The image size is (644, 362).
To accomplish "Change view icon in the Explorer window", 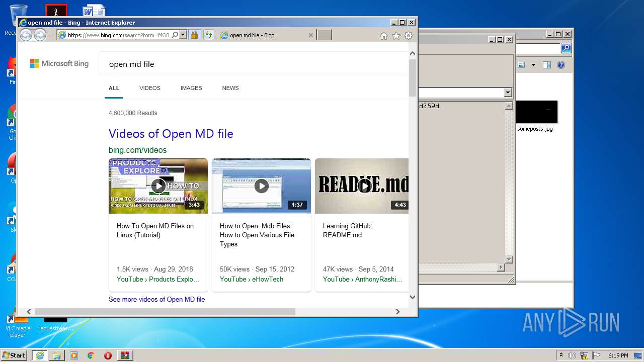I will (521, 65).
